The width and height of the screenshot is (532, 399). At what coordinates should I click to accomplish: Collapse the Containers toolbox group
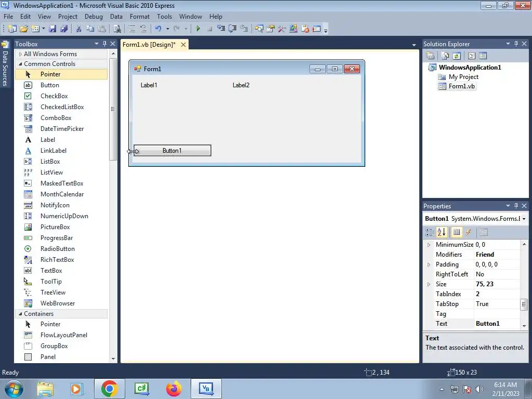pyautogui.click(x=20, y=314)
